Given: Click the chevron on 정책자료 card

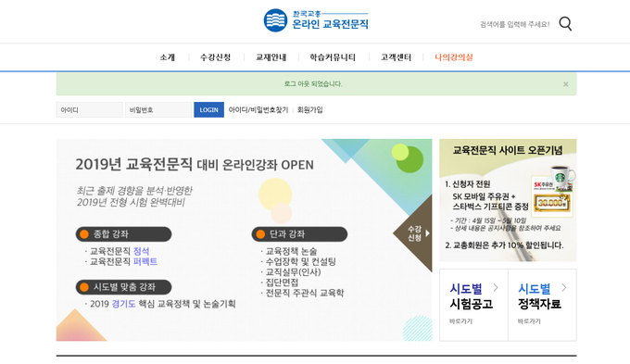Looking at the screenshot, I should (x=564, y=288).
